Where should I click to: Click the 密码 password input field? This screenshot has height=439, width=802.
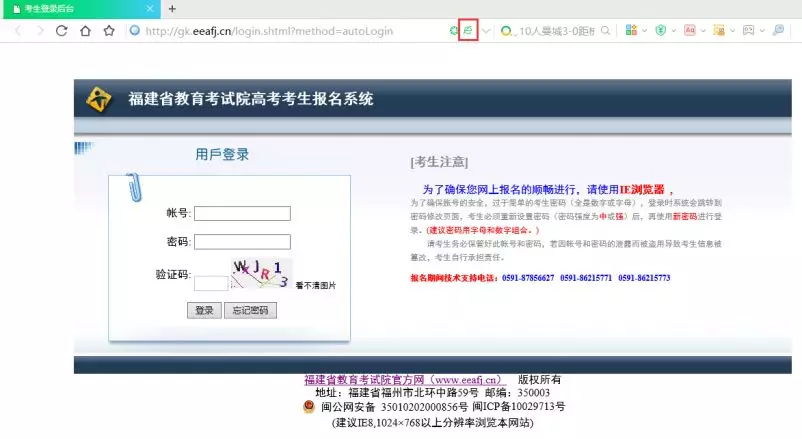242,242
